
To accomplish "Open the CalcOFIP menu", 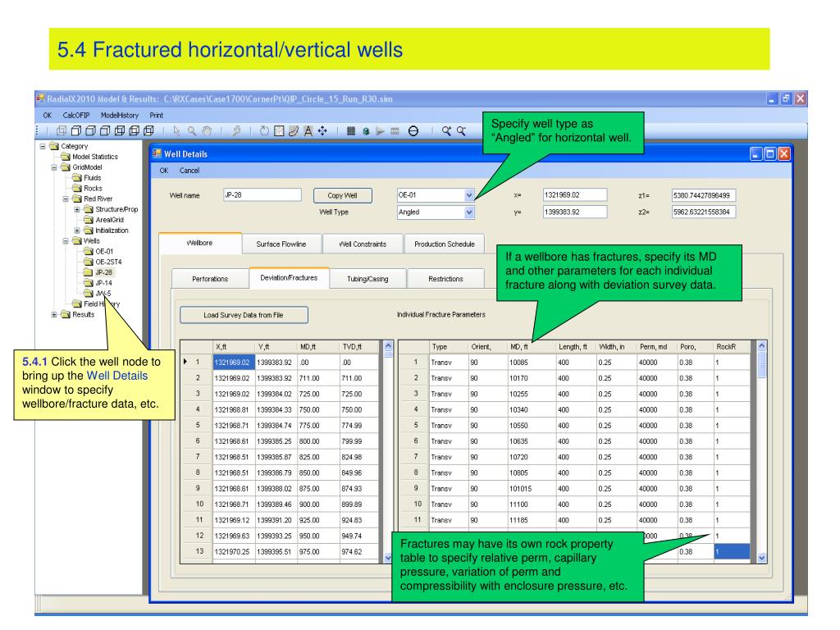I will pos(76,115).
